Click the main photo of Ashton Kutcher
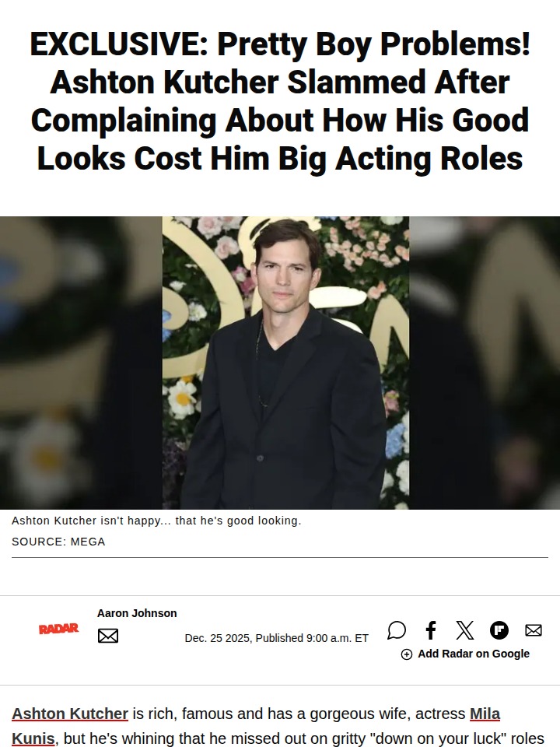The height and width of the screenshot is (747, 560). pos(285,363)
